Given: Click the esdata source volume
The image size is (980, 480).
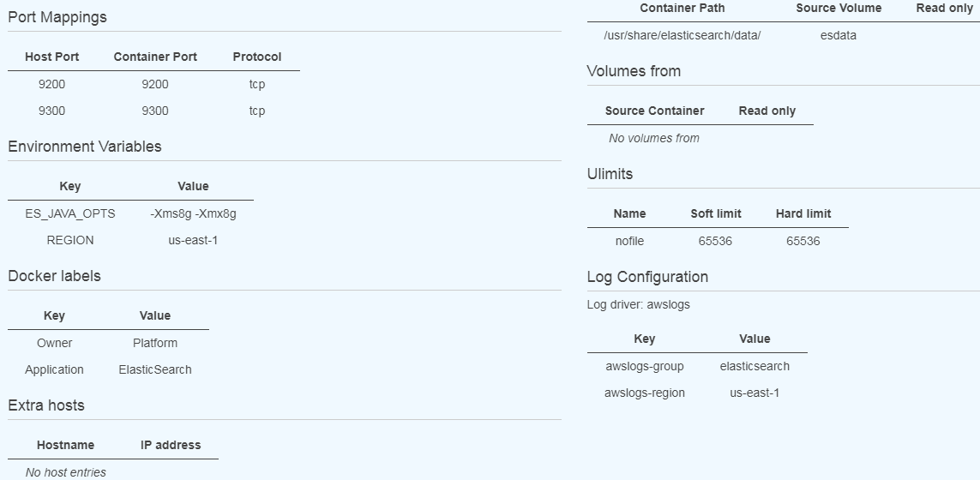Looking at the screenshot, I should [x=839, y=36].
